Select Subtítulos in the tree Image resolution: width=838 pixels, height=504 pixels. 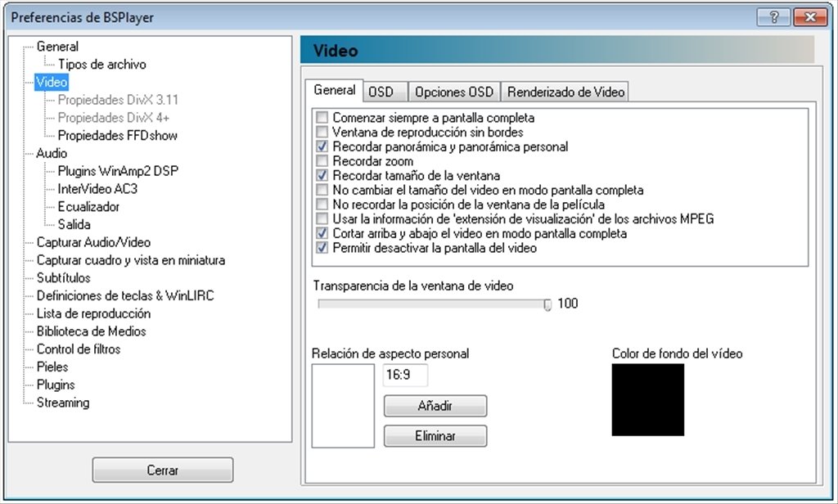pos(64,278)
